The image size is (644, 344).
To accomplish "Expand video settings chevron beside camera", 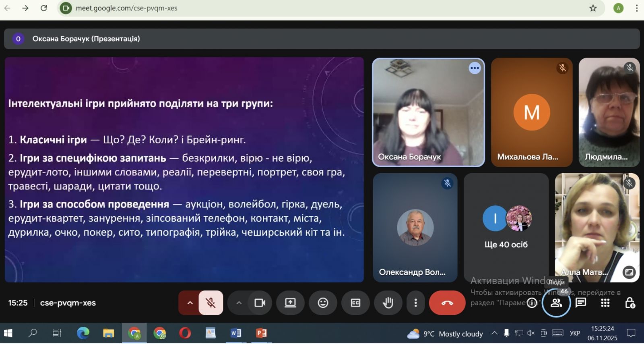I will [239, 303].
